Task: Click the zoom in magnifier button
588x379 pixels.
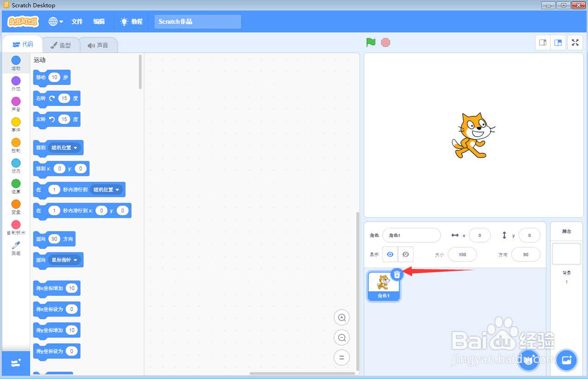Action: [x=341, y=317]
